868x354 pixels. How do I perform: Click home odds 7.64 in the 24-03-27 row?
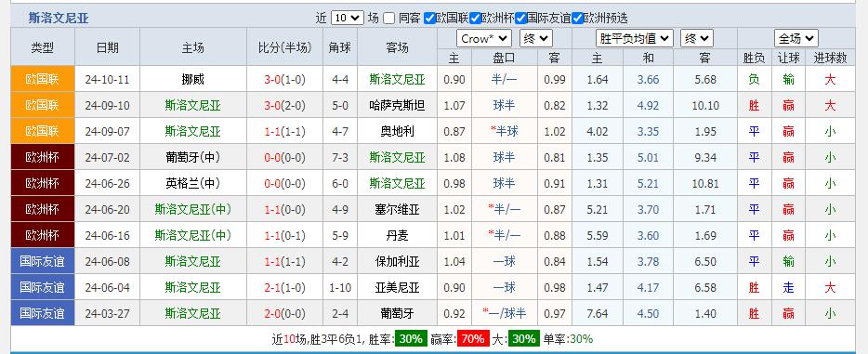click(x=598, y=313)
